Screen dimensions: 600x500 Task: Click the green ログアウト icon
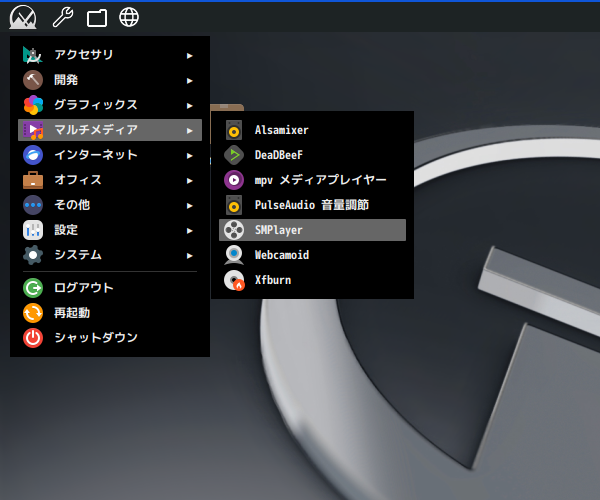pos(33,288)
